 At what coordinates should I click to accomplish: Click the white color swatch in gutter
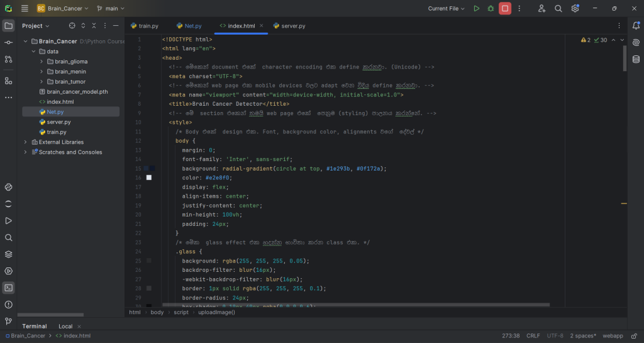point(149,178)
